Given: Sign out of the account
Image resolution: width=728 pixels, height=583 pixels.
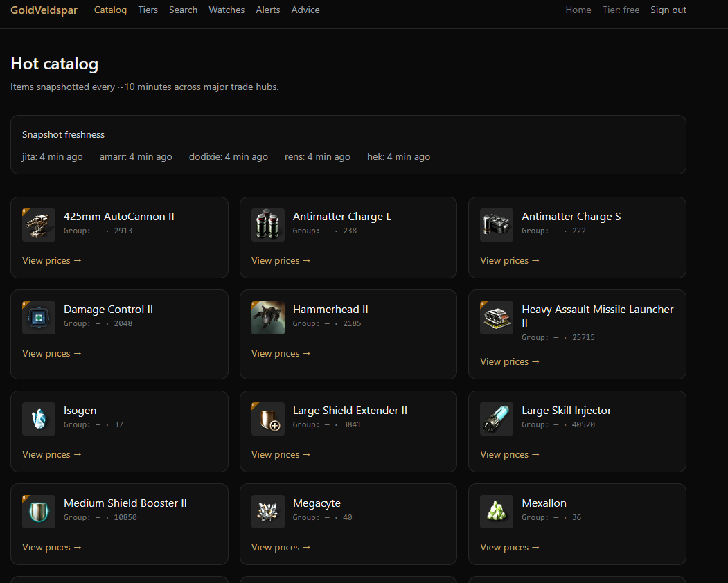Looking at the screenshot, I should point(668,10).
